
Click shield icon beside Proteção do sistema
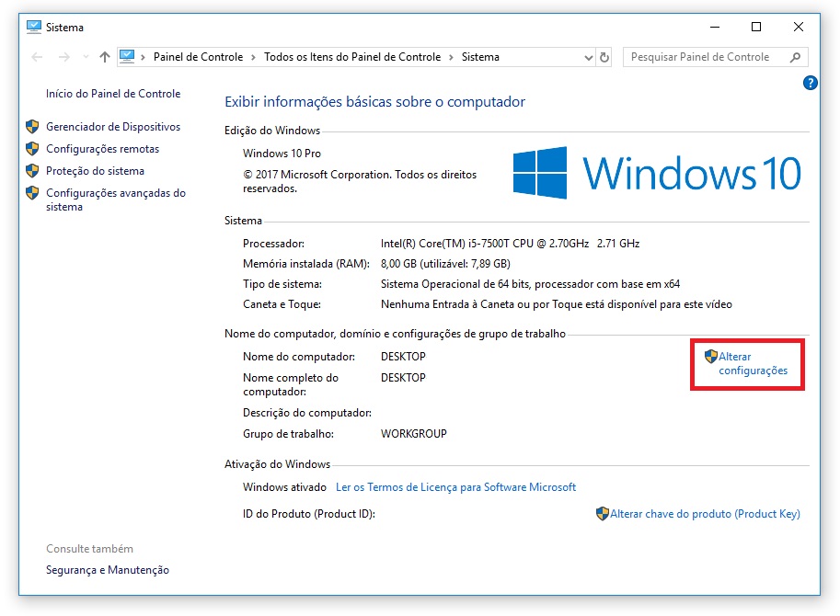click(x=32, y=171)
